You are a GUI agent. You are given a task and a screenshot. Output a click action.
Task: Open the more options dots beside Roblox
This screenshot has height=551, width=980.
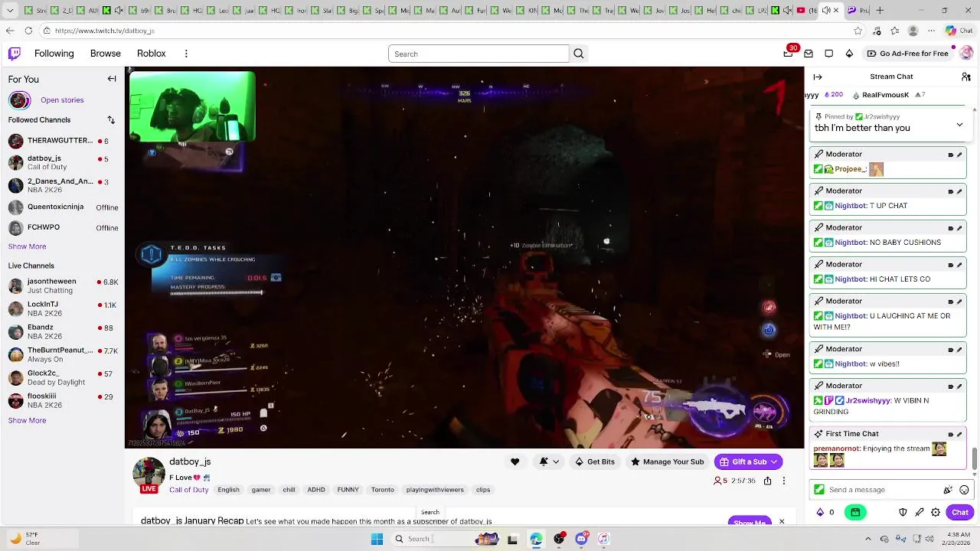(x=186, y=54)
